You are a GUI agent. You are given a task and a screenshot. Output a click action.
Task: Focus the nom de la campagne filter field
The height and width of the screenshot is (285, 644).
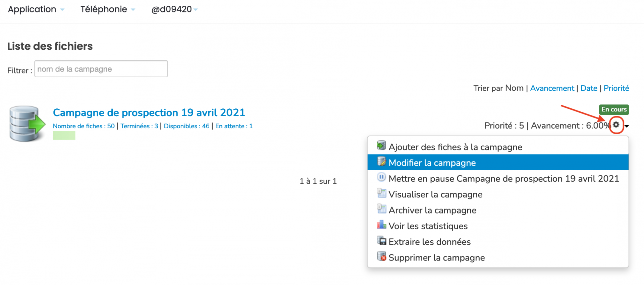pos(101,69)
